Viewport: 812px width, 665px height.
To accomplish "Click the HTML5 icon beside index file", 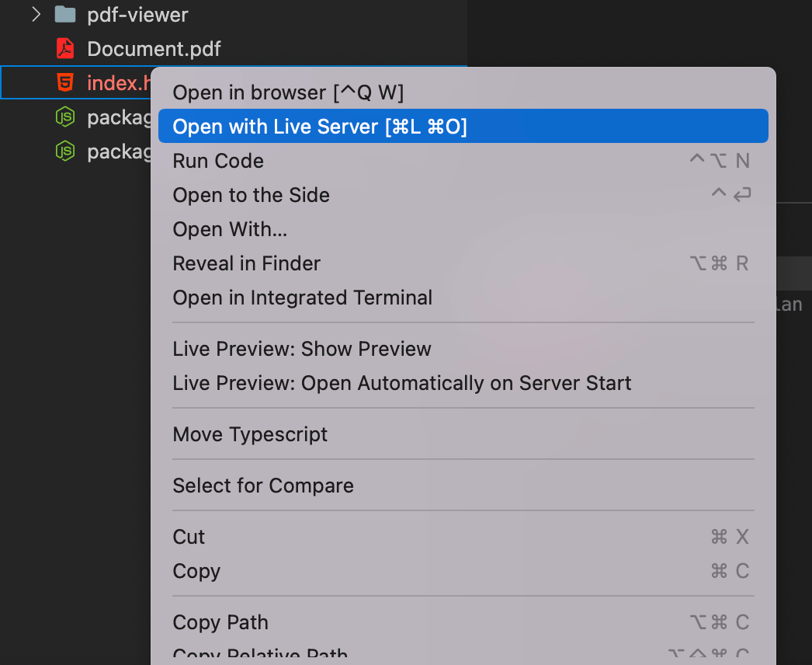I will point(65,83).
